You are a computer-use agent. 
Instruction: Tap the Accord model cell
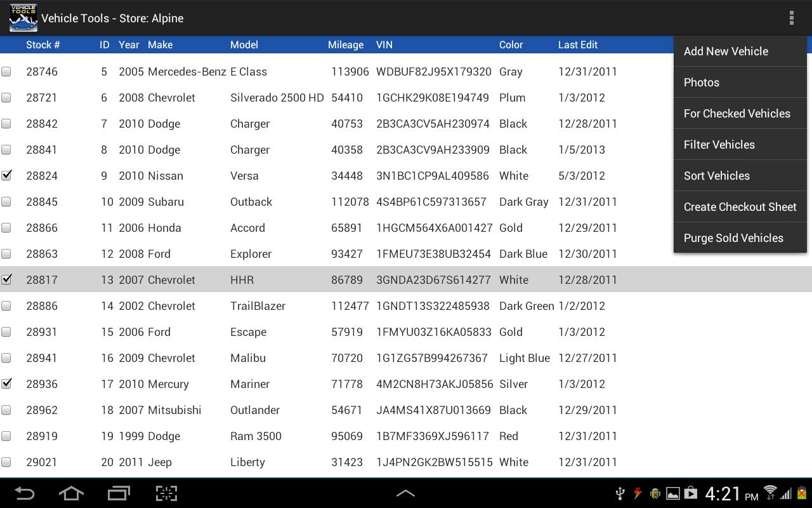click(x=247, y=228)
